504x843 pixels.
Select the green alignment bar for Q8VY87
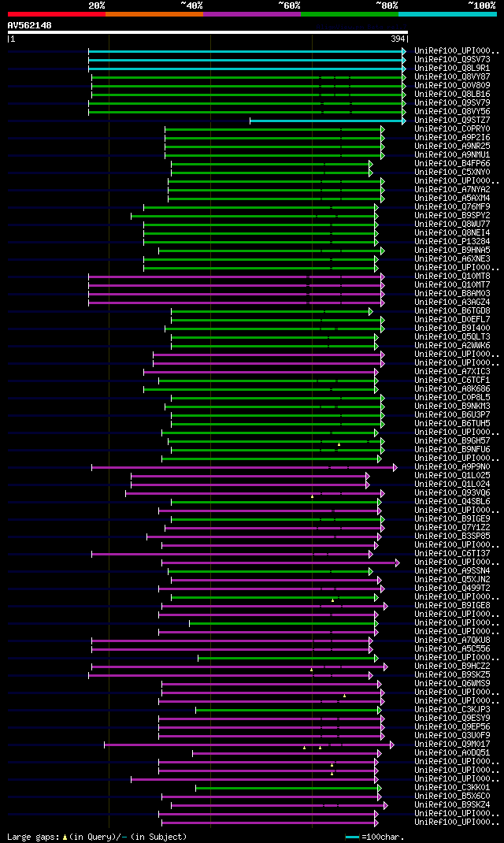tap(247, 77)
